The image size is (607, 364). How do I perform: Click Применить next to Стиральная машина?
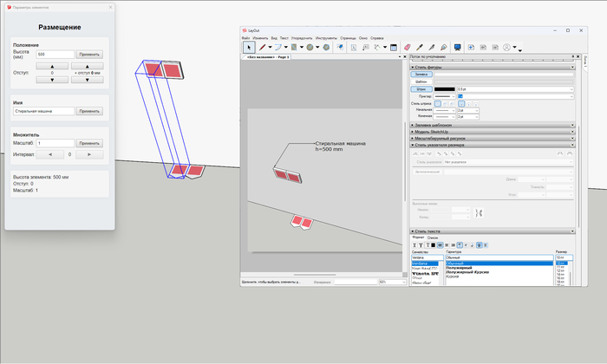pos(89,111)
